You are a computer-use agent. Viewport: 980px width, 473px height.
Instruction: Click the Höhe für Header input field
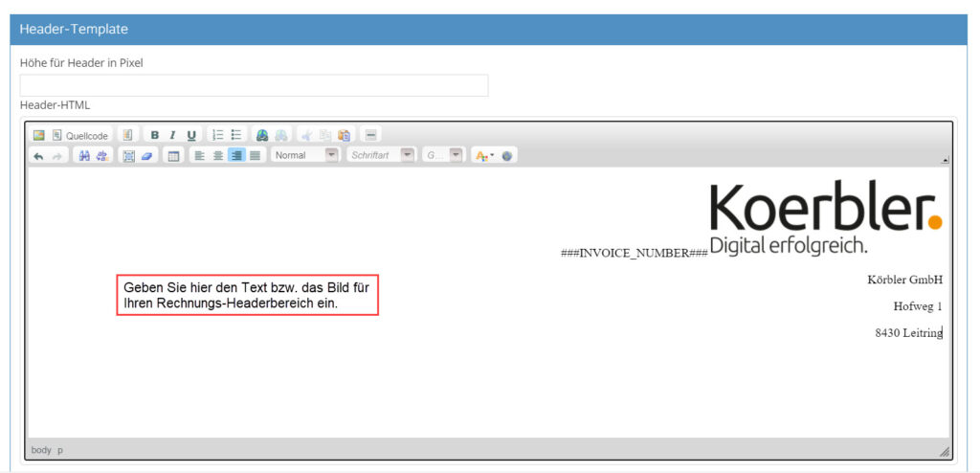coord(254,86)
